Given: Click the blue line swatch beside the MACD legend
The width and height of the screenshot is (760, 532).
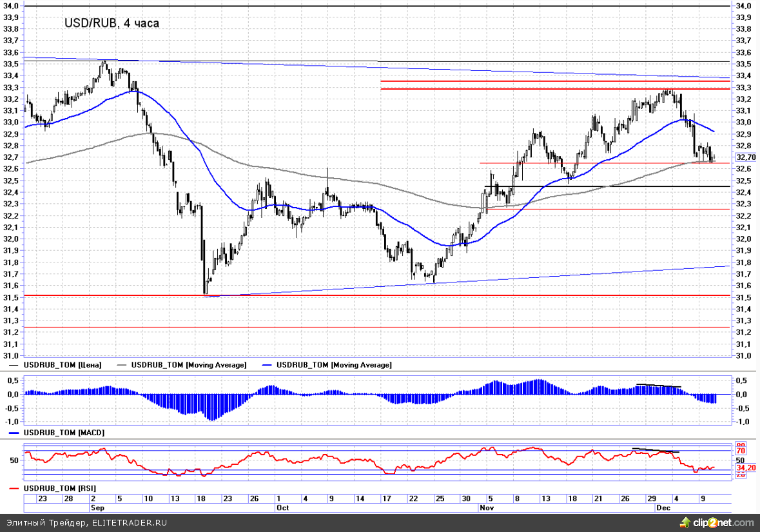Looking at the screenshot, I should click(14, 432).
